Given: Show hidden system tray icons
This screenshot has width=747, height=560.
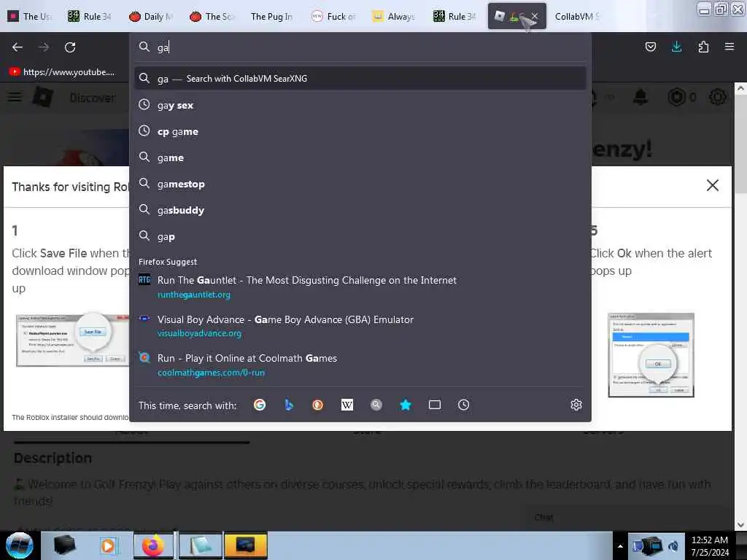Looking at the screenshot, I should tap(620, 546).
